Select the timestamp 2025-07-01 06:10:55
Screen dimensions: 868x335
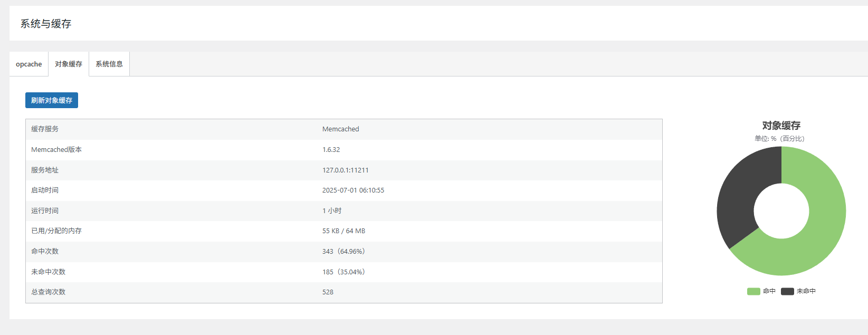click(354, 190)
